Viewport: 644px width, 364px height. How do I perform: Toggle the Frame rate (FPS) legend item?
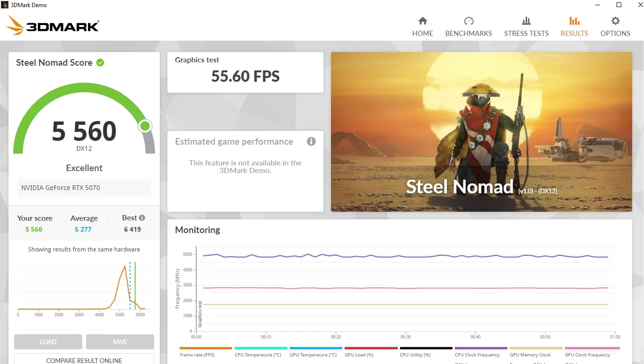pyautogui.click(x=206, y=352)
